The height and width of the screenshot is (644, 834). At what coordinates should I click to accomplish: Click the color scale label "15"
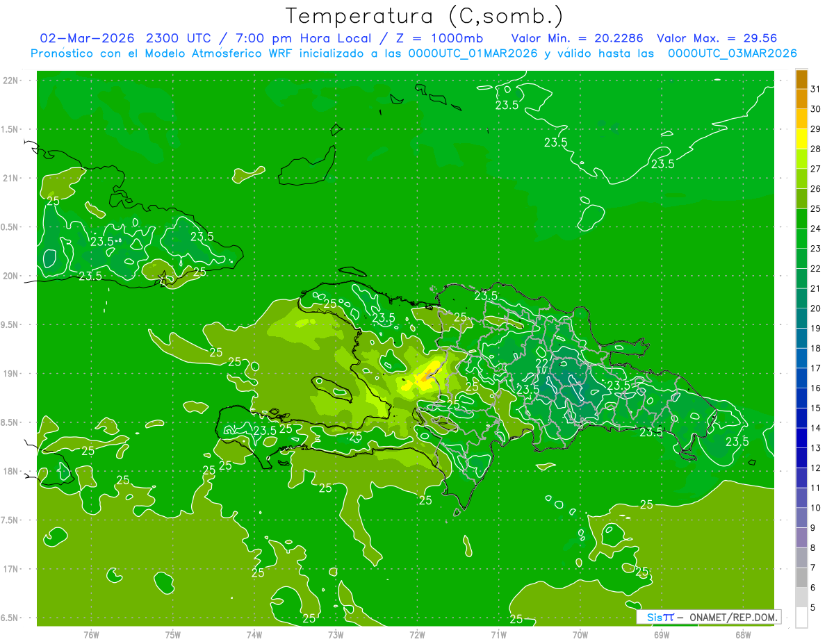point(816,408)
